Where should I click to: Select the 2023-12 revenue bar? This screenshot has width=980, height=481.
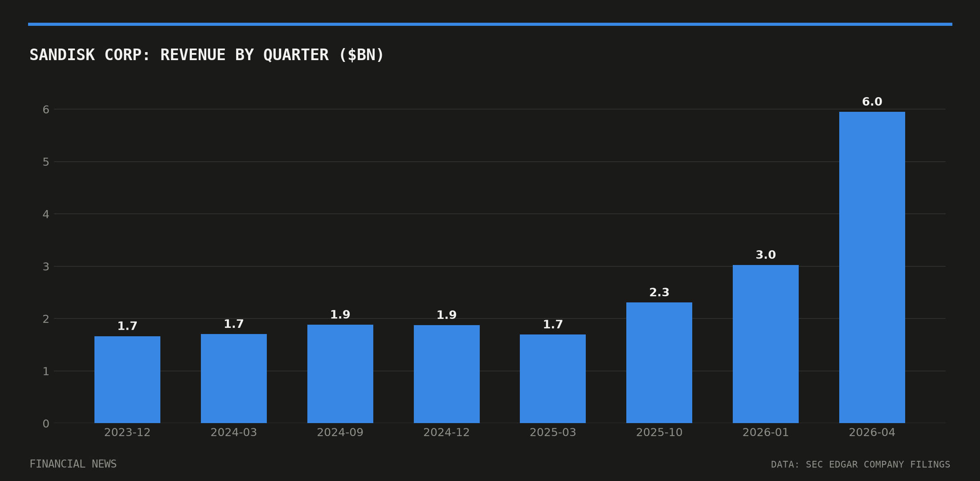(x=127, y=379)
